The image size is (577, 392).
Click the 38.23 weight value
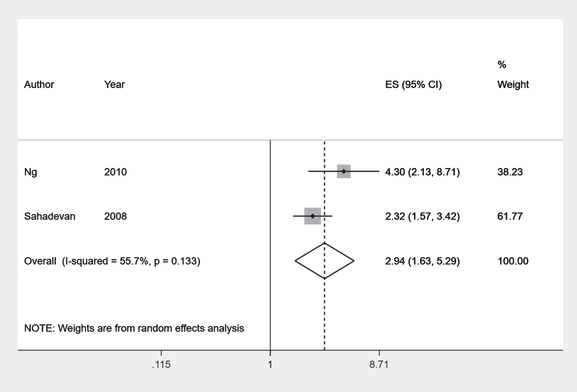[x=510, y=172]
